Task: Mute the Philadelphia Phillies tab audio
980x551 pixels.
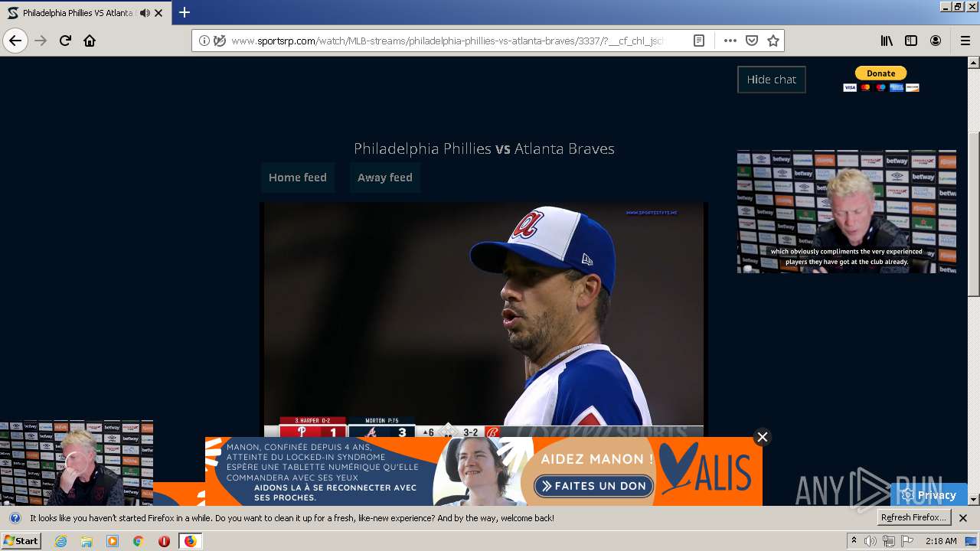Action: click(143, 13)
